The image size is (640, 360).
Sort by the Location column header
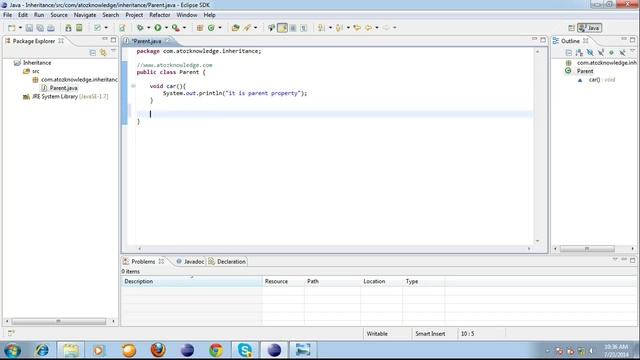click(x=382, y=281)
